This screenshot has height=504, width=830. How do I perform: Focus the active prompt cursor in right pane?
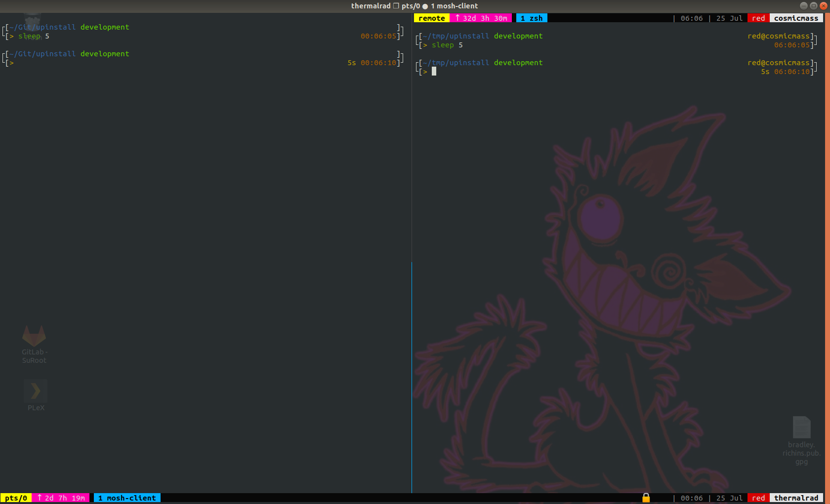pyautogui.click(x=434, y=72)
